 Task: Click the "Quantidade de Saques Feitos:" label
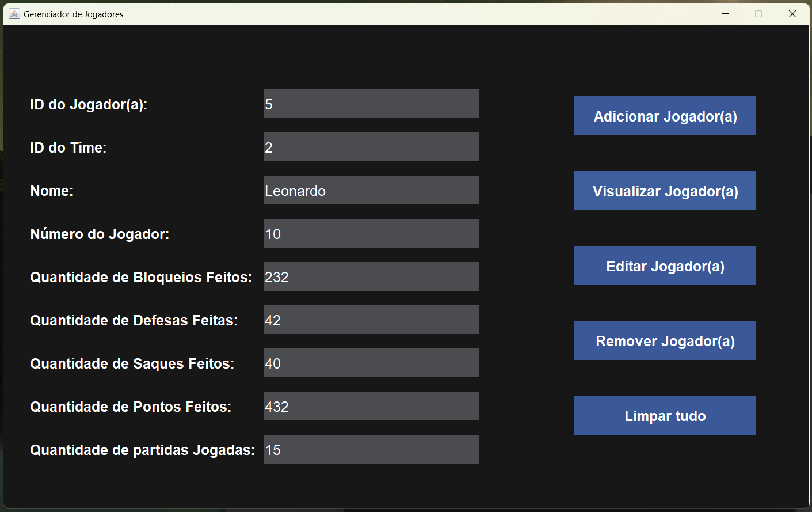[132, 364]
